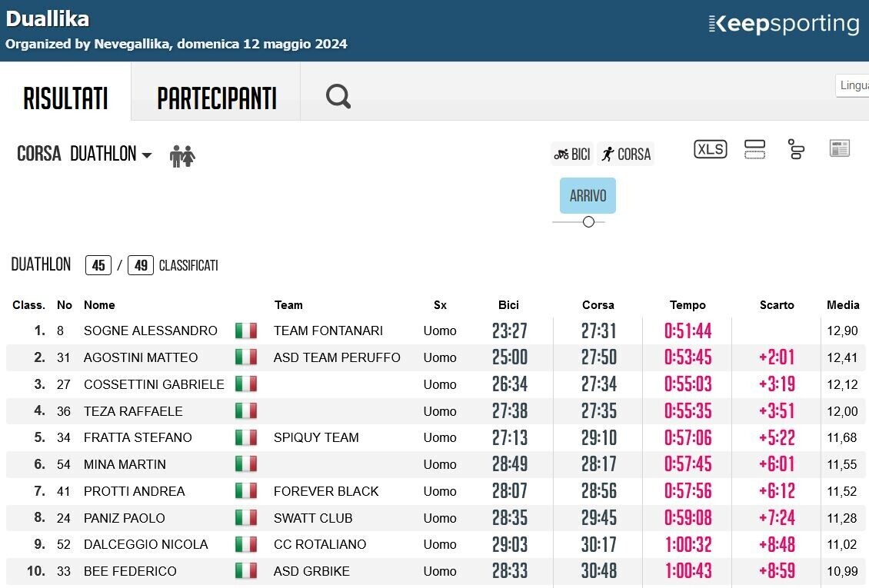The width and height of the screenshot is (869, 588).
Task: Switch to the RISULTATI tab
Action: coord(65,98)
